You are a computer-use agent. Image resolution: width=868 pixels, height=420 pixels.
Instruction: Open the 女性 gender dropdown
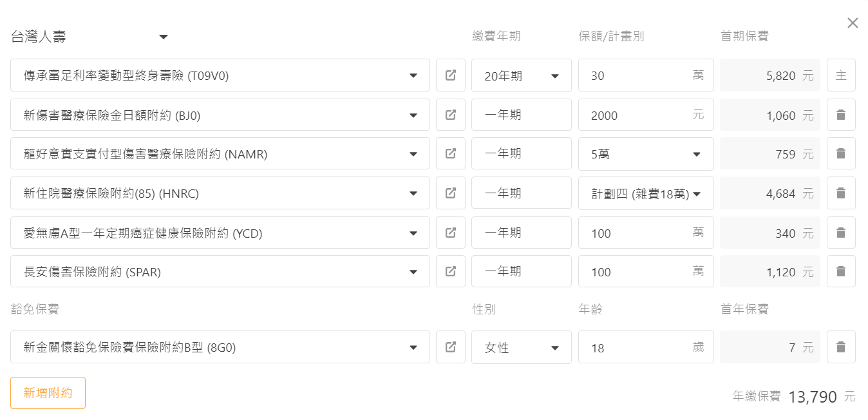pyautogui.click(x=521, y=348)
